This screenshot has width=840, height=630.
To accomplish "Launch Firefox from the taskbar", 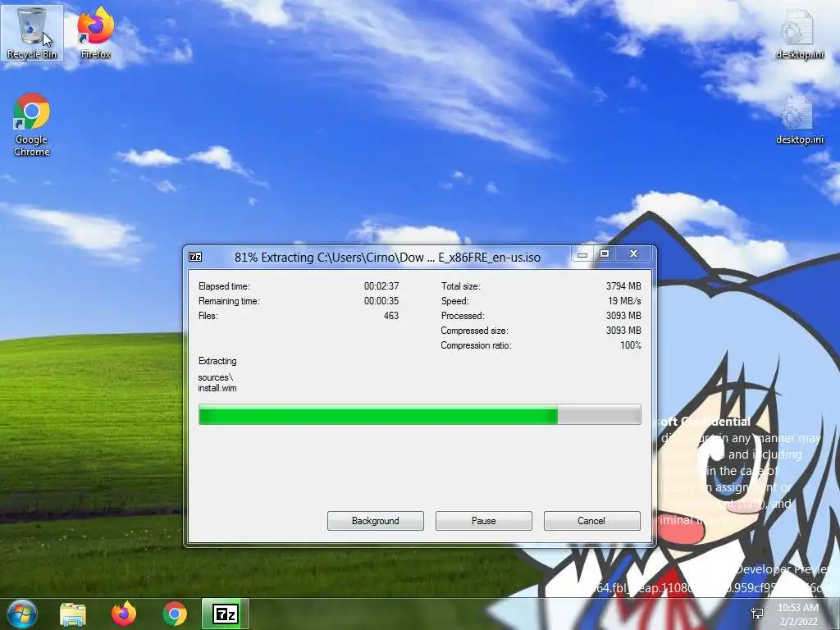I will (x=124, y=614).
